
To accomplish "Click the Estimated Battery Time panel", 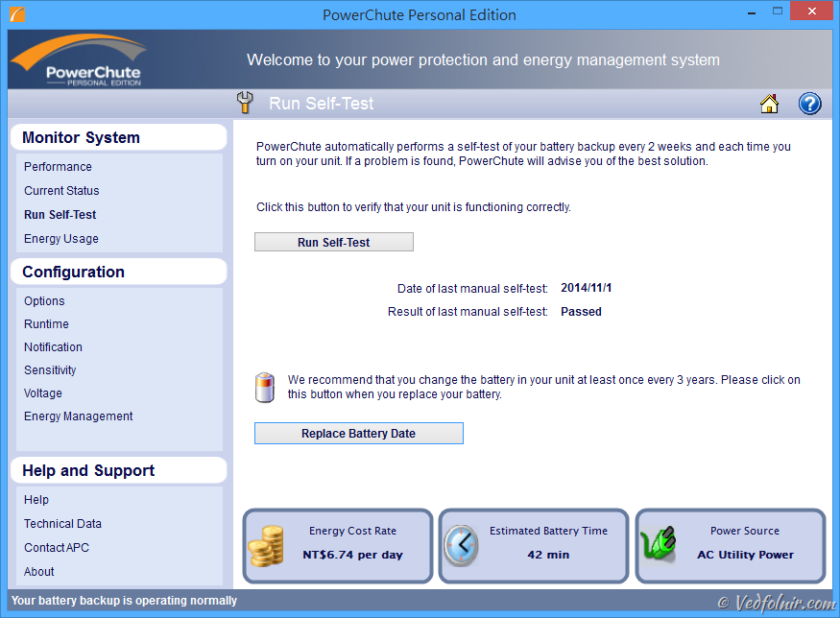I will coord(534,546).
